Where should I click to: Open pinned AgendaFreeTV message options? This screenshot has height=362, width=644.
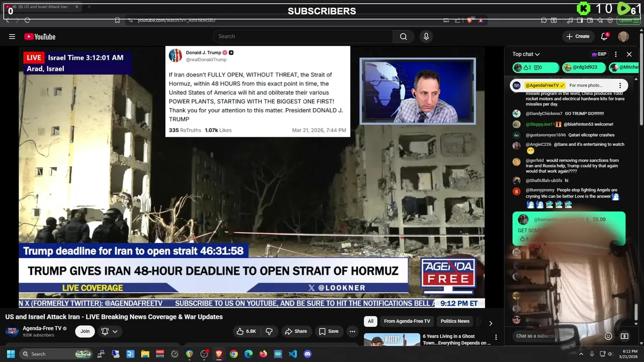point(620,85)
